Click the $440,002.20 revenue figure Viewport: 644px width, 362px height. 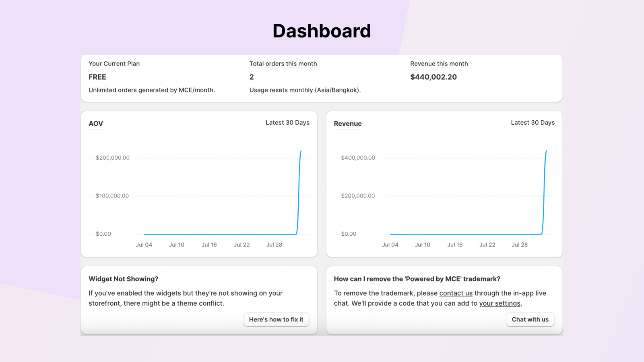tap(433, 77)
